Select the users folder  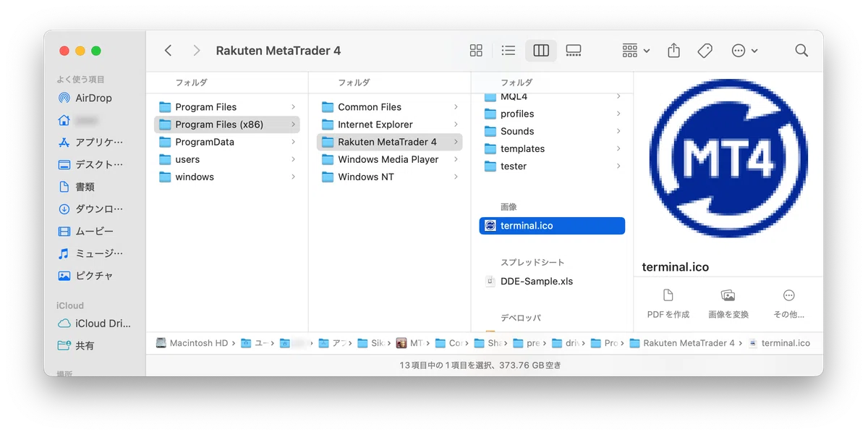tap(227, 159)
